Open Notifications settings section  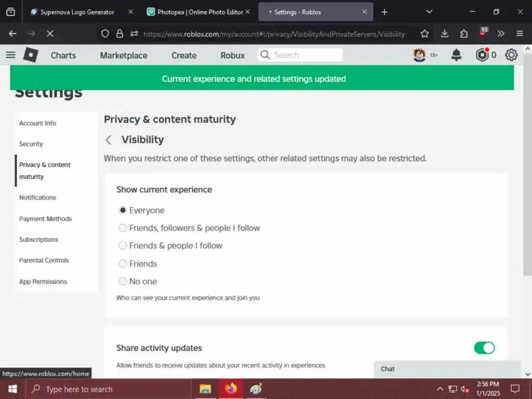pyautogui.click(x=37, y=197)
